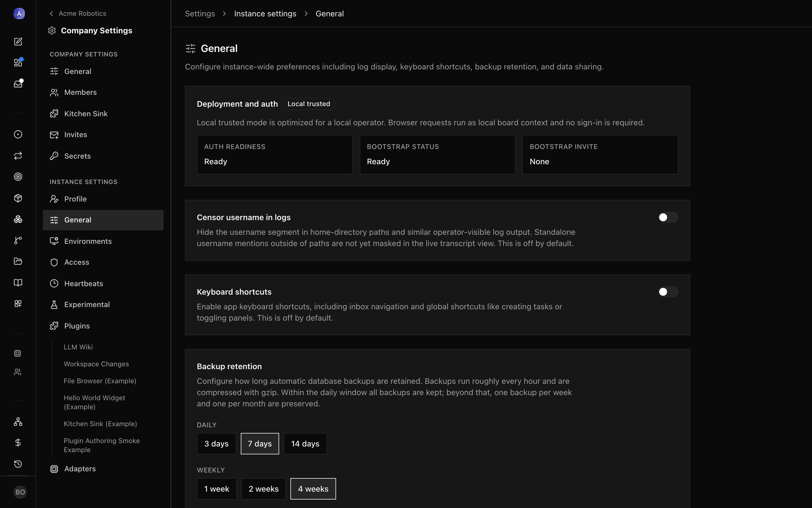Select 4 weeks weekly retention

click(313, 489)
